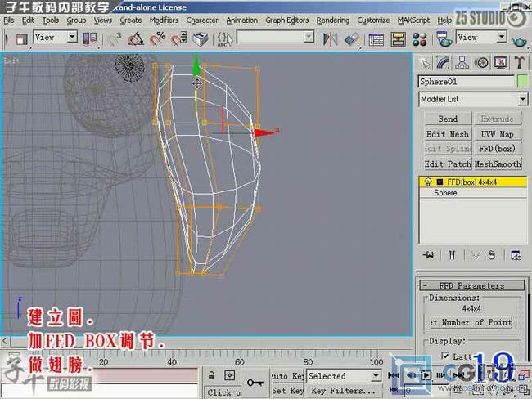Open the Help menu
Screen dimensions: 532x399
click(x=444, y=20)
